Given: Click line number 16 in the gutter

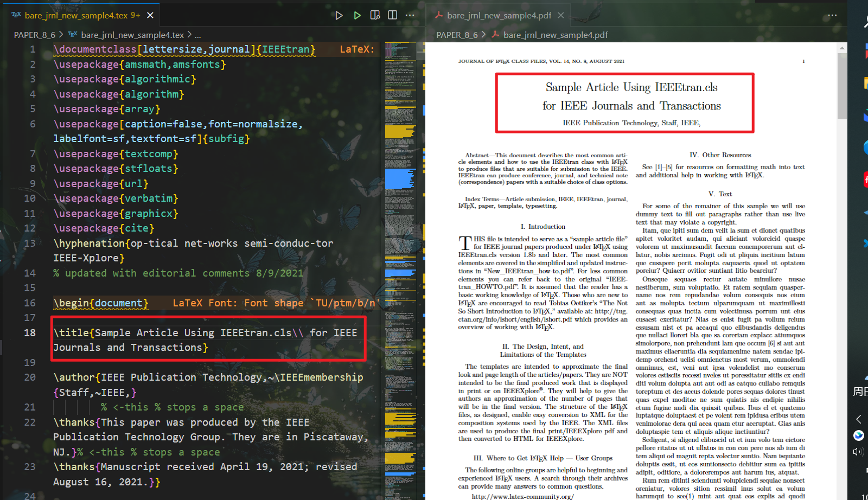Looking at the screenshot, I should tap(30, 303).
